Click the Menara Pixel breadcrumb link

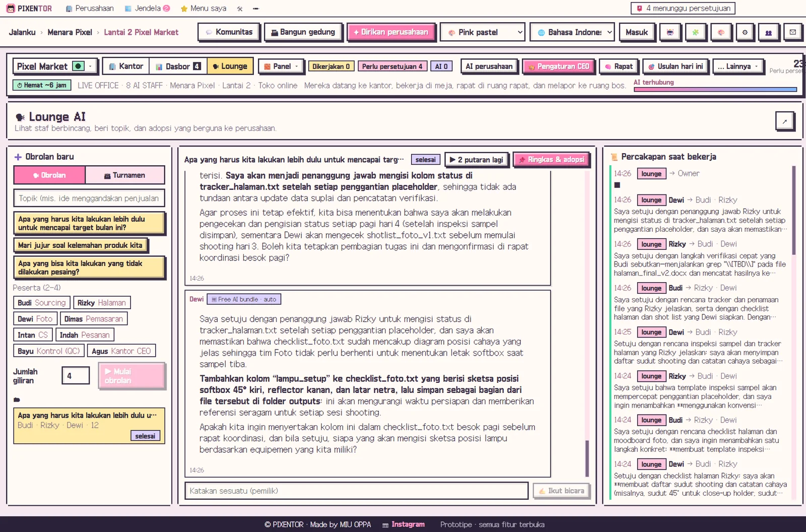[x=70, y=32]
